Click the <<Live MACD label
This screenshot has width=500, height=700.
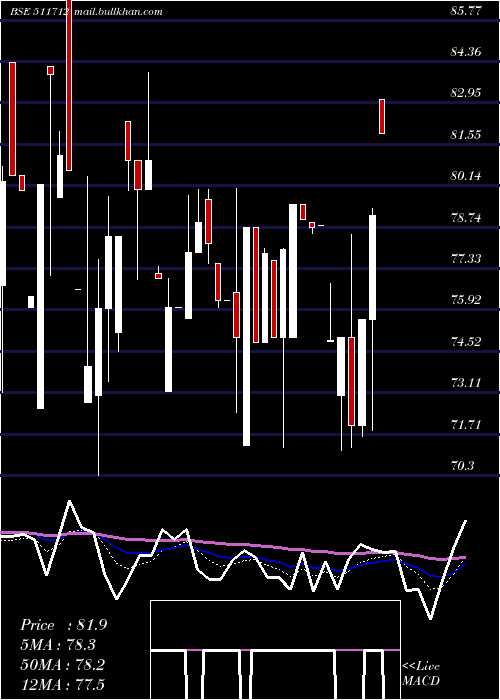[421, 673]
